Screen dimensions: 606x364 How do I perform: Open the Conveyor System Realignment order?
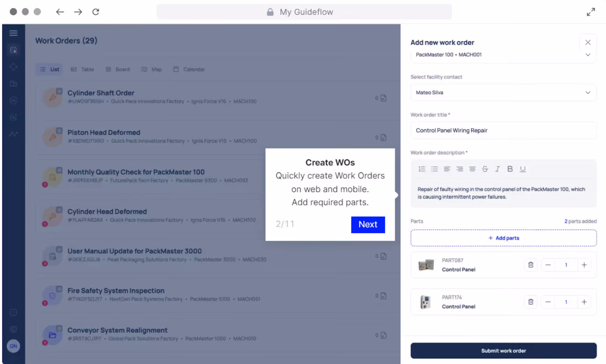coord(117,330)
